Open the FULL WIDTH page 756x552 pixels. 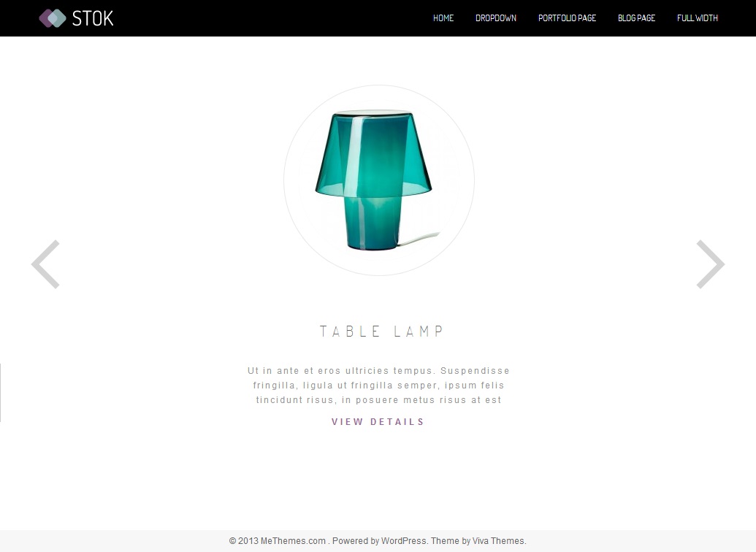pyautogui.click(x=697, y=18)
